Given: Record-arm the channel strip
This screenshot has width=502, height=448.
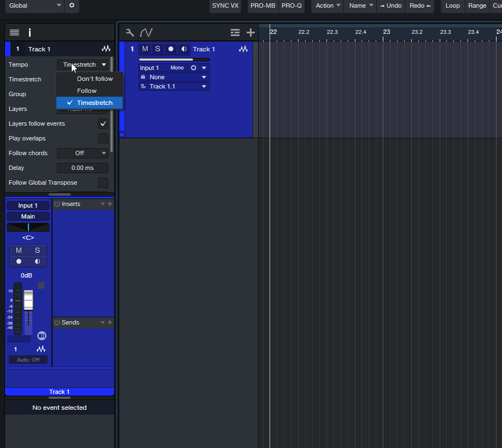Looking at the screenshot, I should [x=19, y=261].
